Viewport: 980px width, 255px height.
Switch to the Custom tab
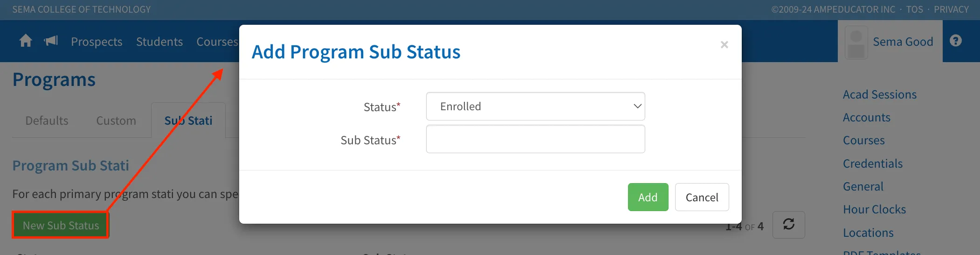[116, 120]
